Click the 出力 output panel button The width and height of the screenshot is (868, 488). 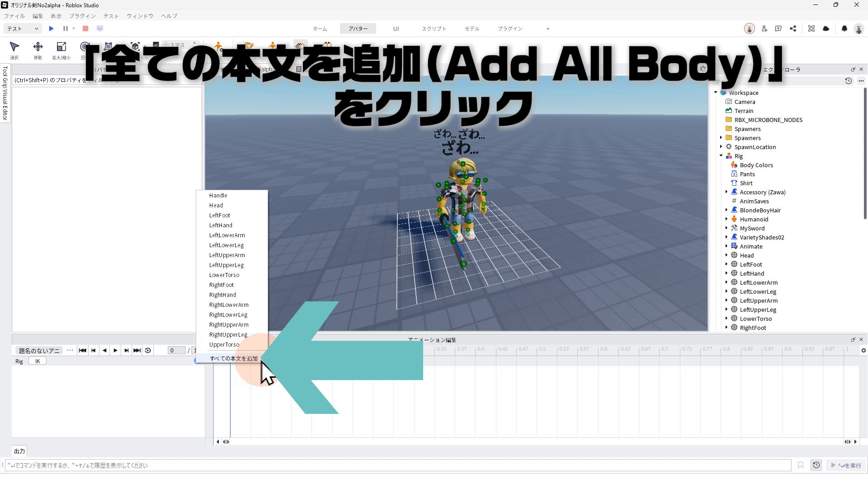19,451
